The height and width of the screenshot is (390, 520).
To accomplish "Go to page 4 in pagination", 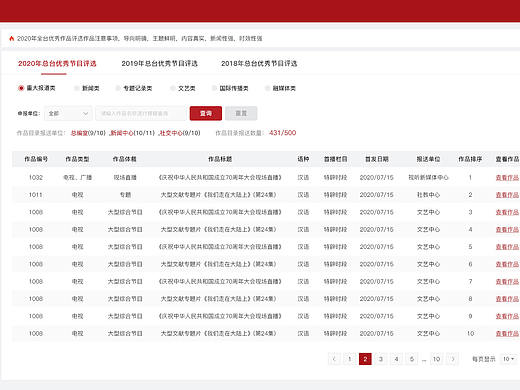I will (396, 359).
